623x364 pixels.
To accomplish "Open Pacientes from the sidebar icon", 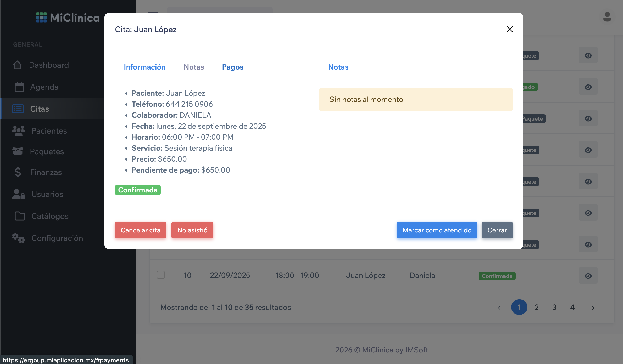I will (18, 131).
